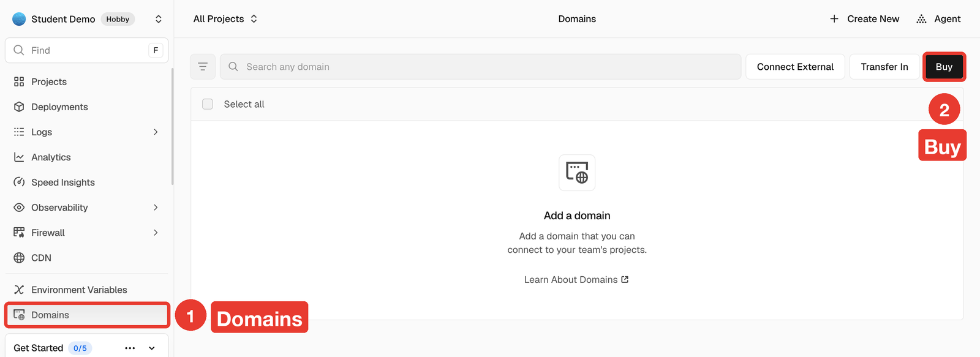Click the Create New plus icon

pyautogui.click(x=834, y=19)
